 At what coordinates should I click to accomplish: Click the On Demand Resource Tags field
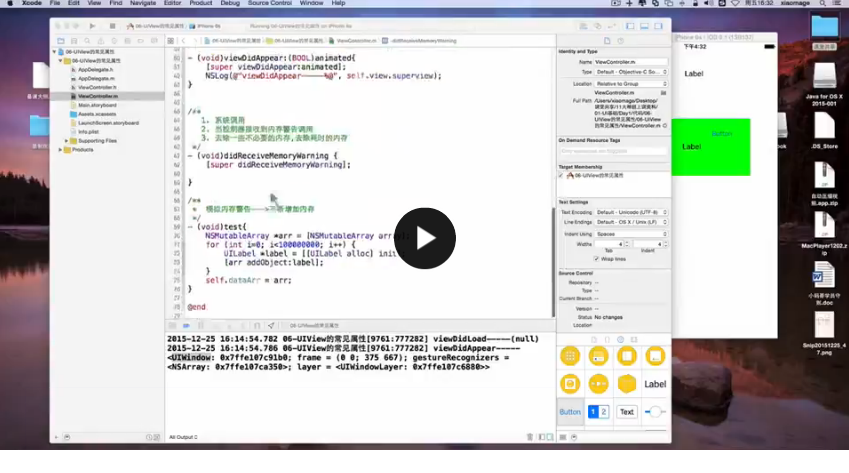click(x=613, y=151)
